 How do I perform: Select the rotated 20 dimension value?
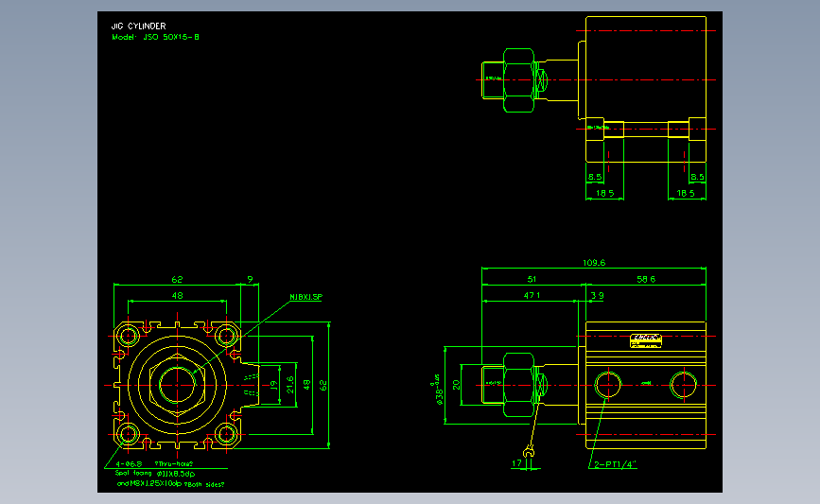pyautogui.click(x=456, y=385)
